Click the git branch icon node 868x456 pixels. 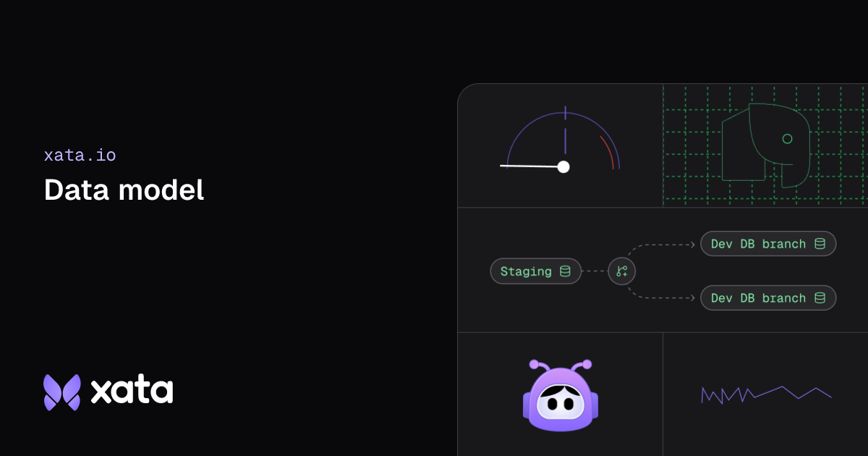pos(621,271)
